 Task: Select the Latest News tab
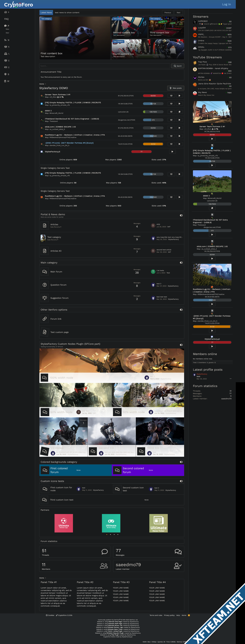[46, 13]
